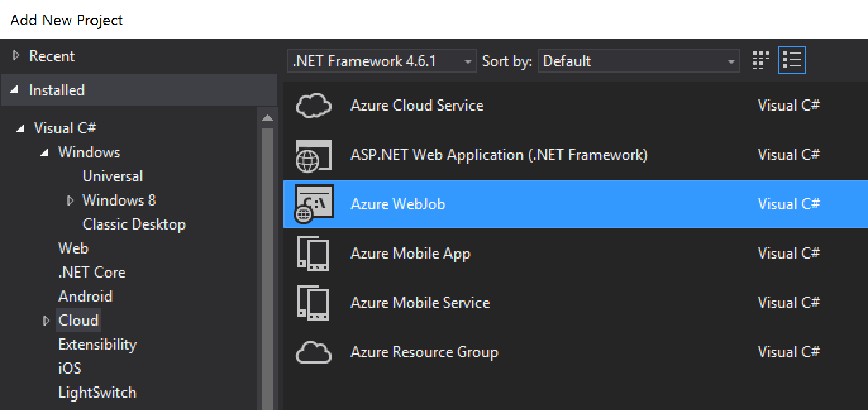The image size is (868, 411).
Task: Select Classic Desktop in the tree
Action: (134, 224)
